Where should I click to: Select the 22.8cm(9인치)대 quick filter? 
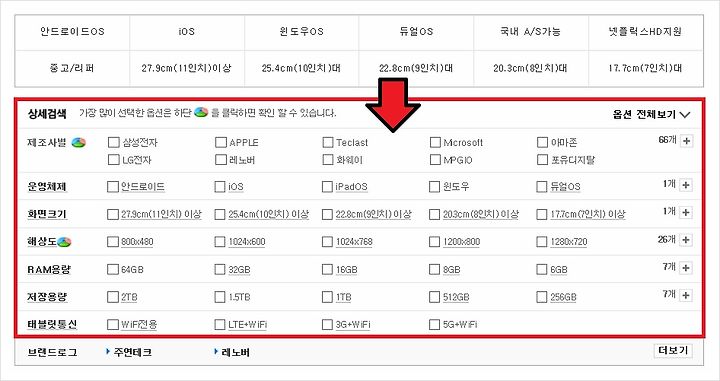pos(416,68)
